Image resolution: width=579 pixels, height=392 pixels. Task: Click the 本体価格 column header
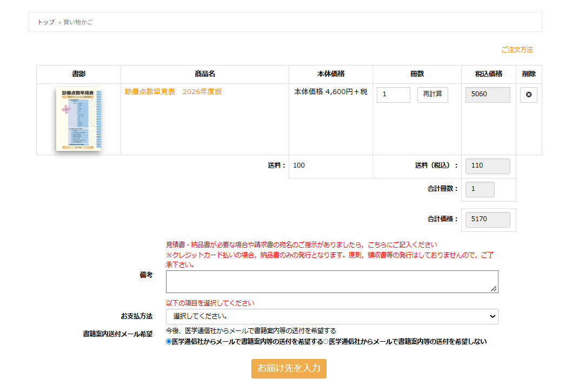[331, 74]
